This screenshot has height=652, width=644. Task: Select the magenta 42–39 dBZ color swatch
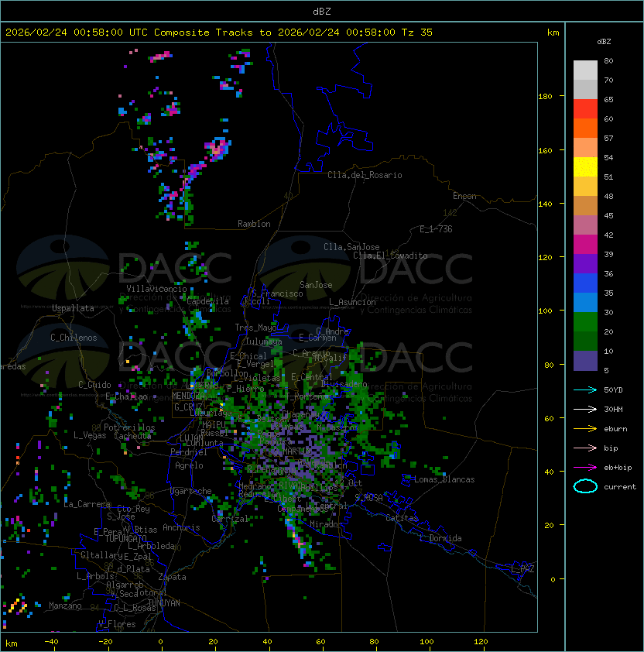click(x=585, y=245)
